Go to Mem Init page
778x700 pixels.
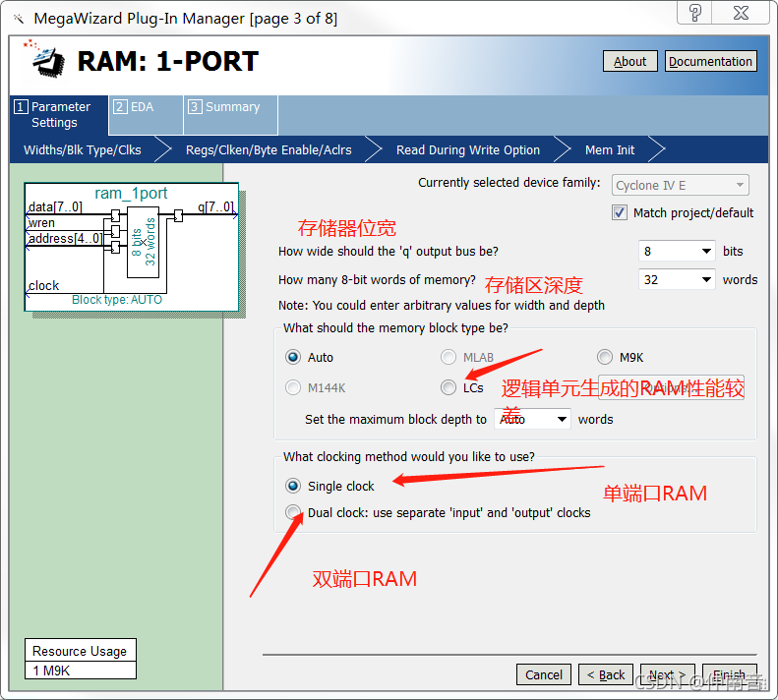[610, 149]
